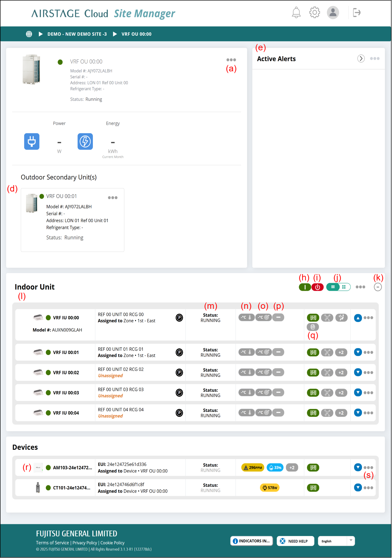392x558 pixels.
Task: Open VRF OU 00:00 three-dot menu
Action: [231, 60]
